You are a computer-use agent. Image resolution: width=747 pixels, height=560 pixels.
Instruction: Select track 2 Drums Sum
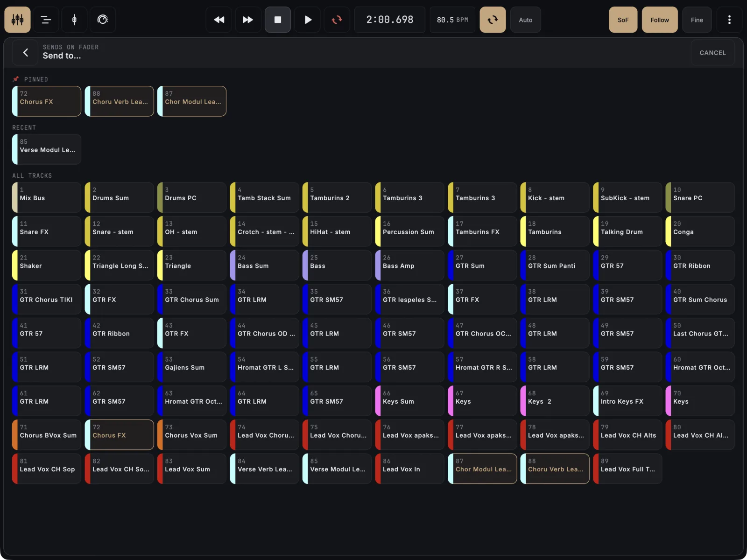click(120, 197)
